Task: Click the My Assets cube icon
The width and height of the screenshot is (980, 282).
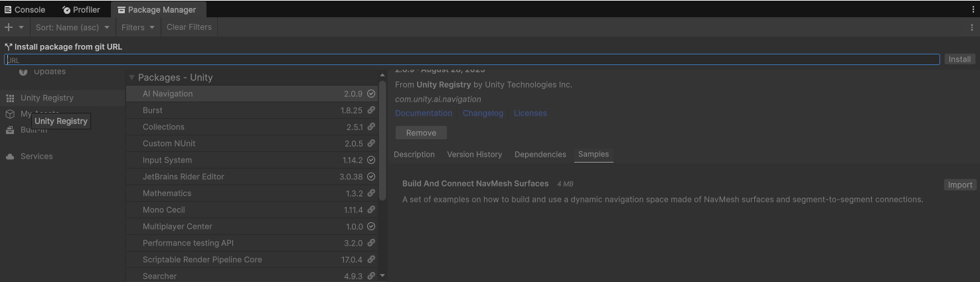Action: click(10, 114)
